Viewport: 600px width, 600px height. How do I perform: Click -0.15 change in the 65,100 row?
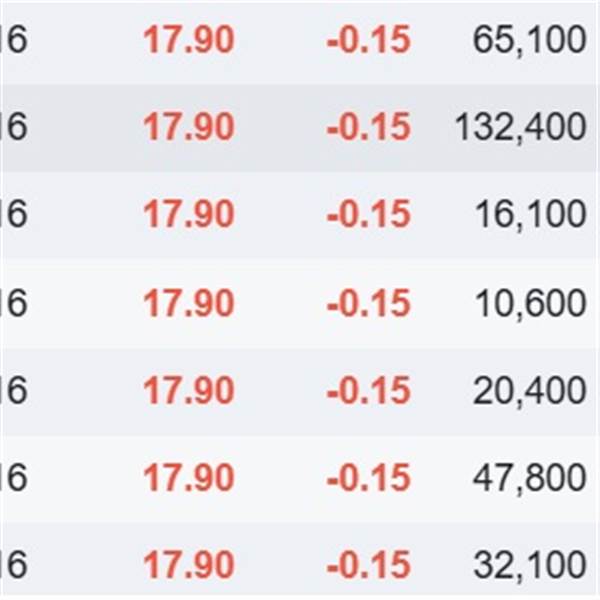click(368, 40)
